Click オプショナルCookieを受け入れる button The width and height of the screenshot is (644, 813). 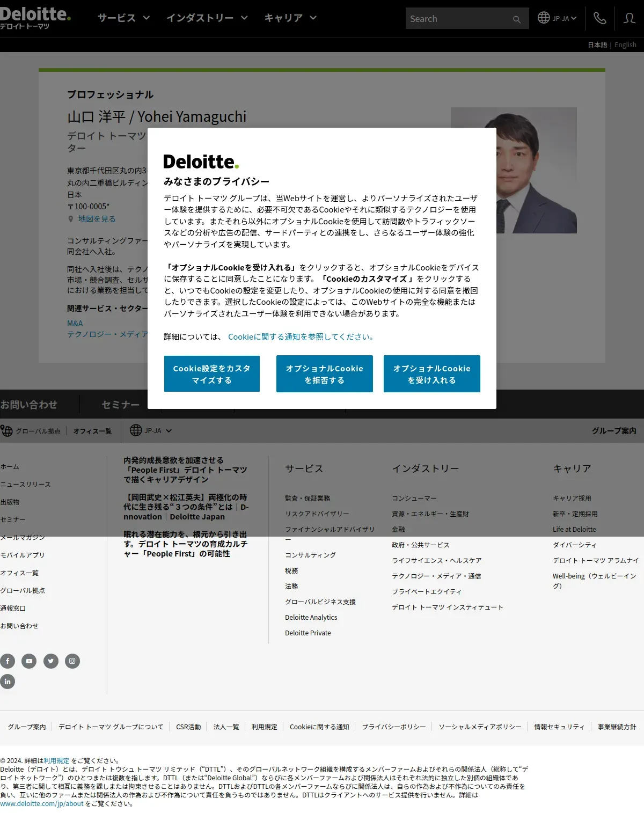coord(432,373)
